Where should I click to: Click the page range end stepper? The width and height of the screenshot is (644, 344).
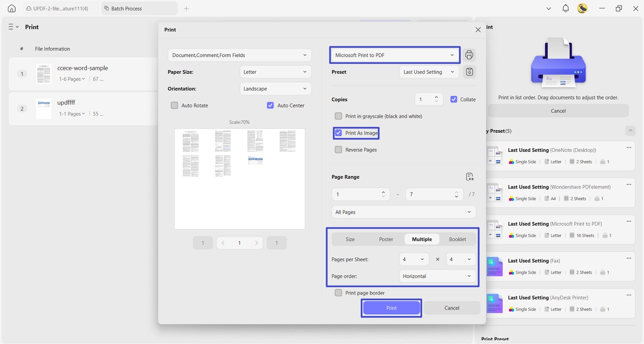456,195
